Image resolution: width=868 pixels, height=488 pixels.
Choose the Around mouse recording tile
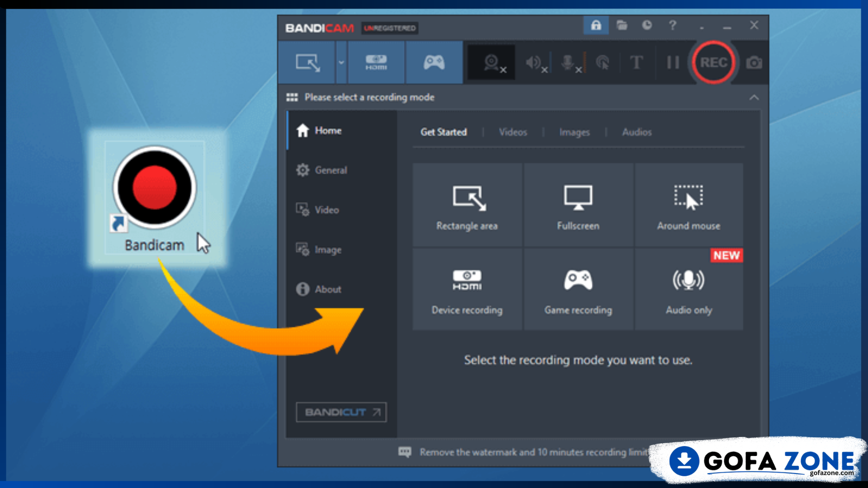689,205
